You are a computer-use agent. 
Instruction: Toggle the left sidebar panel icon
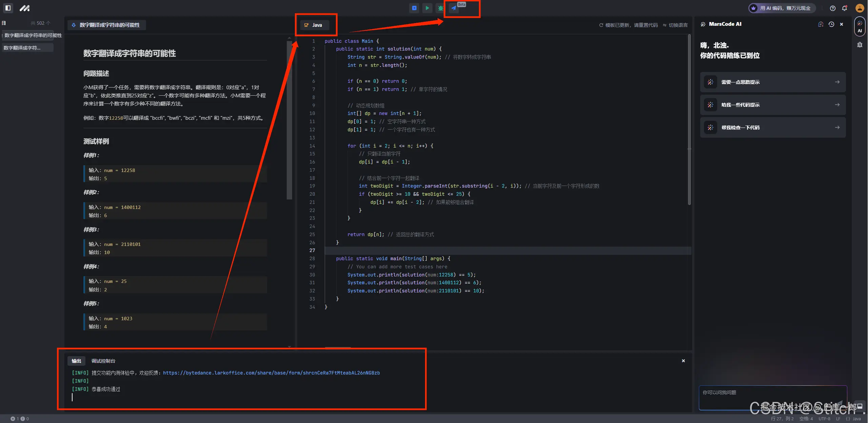pos(8,8)
